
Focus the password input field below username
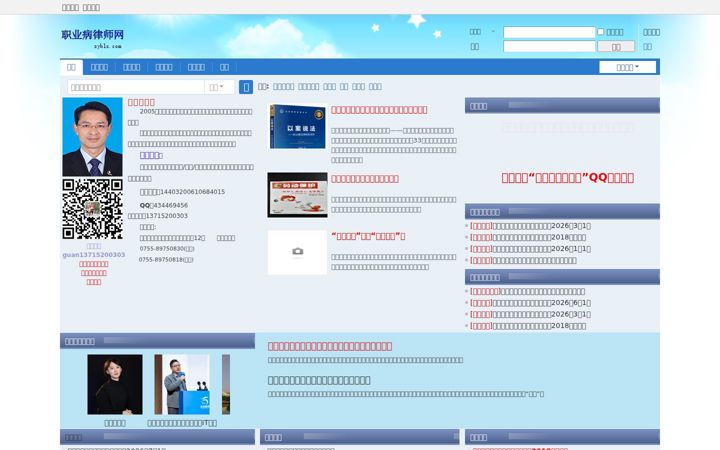pos(549,46)
